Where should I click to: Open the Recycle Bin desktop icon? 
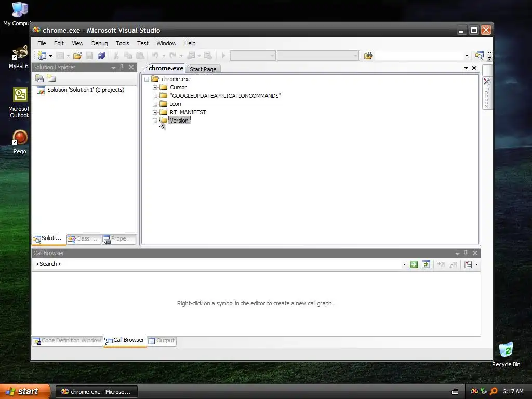[506, 355]
